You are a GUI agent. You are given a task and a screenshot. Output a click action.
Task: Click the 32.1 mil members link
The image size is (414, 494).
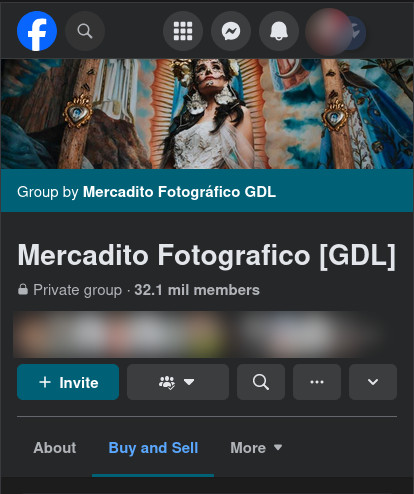pos(197,290)
